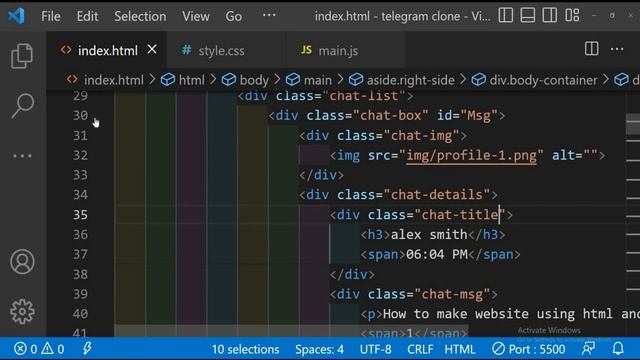This screenshot has width=640, height=360.
Task: Click the text 06:04 PM
Action: click(437, 254)
